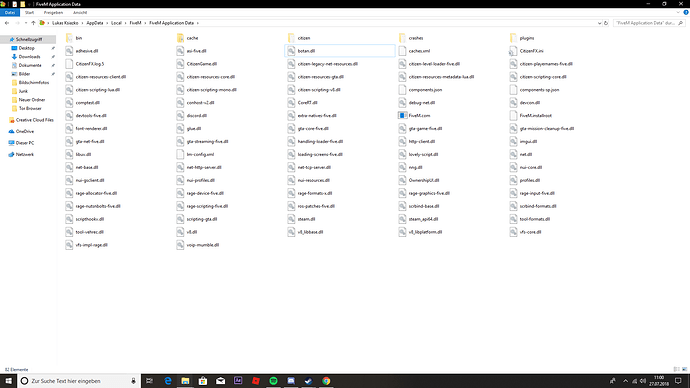Select the FiveM.com application icon
This screenshot has height=388, width=690.
pos(402,115)
